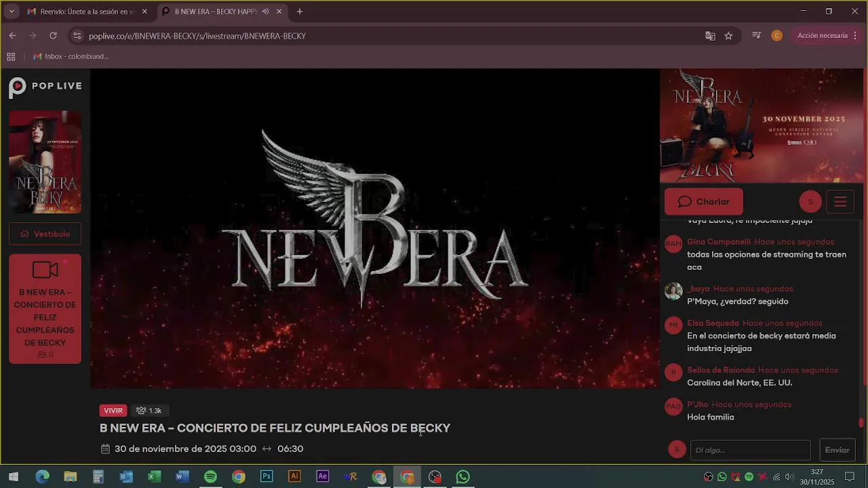Reload the current page

(53, 36)
